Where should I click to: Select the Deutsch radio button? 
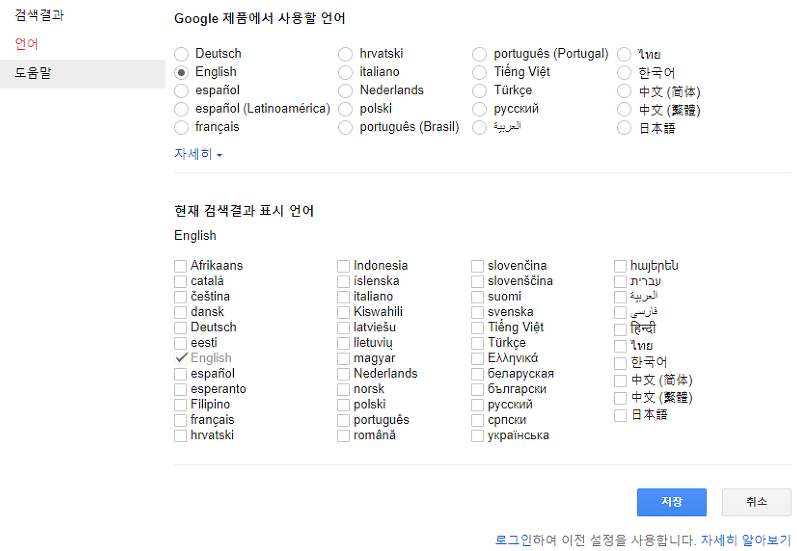click(x=181, y=54)
